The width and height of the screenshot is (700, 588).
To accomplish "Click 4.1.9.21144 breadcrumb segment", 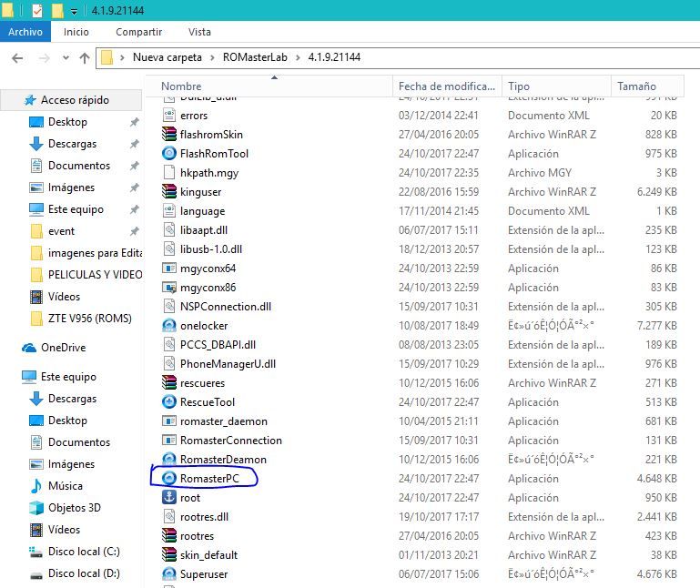I will click(x=334, y=57).
